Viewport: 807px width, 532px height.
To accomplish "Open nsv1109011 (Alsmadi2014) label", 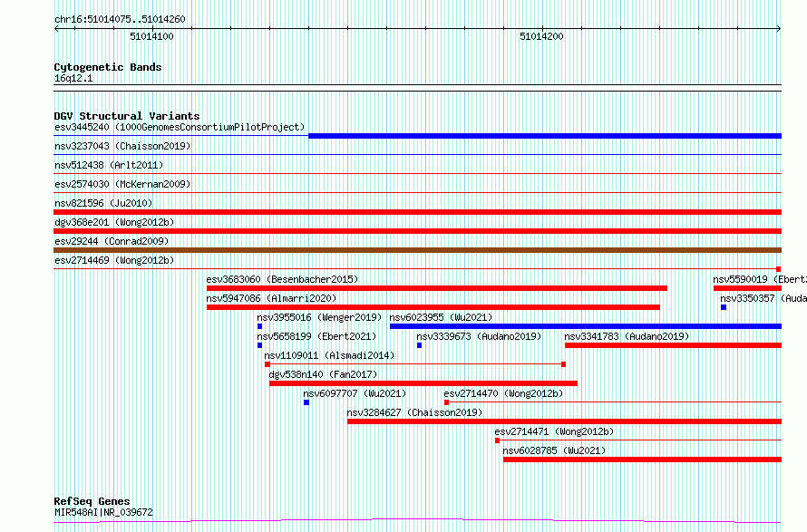I will click(x=329, y=355).
